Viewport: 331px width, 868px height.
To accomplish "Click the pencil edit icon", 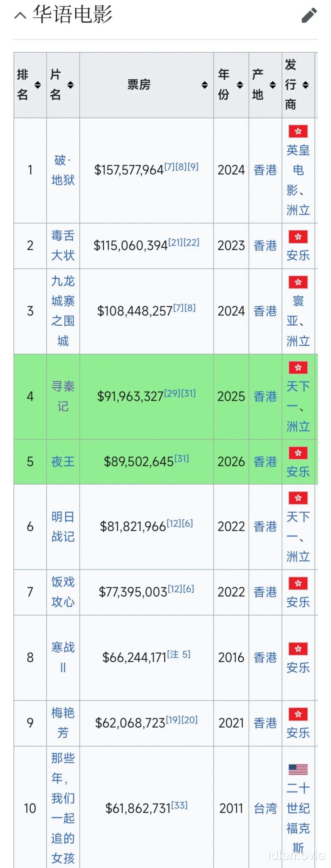I will 309,16.
